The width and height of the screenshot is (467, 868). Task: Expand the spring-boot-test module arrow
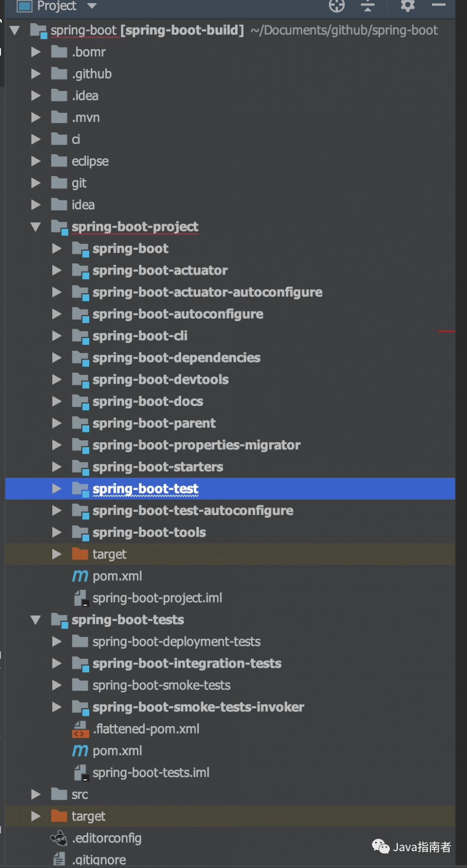[x=57, y=488]
